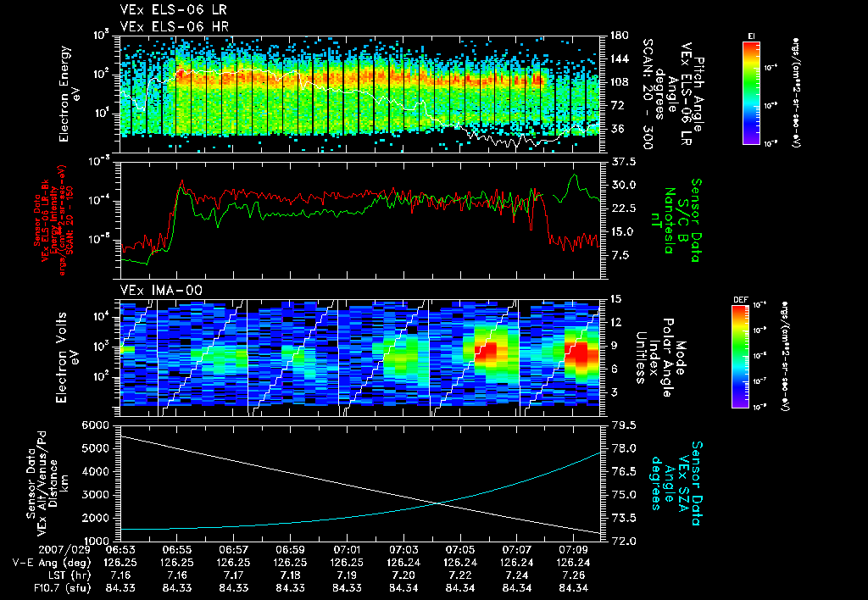Click the 76.5 SZA degrees tick label

623,471
